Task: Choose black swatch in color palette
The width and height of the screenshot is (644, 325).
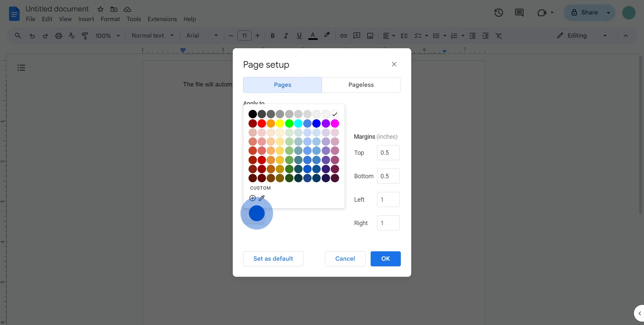Action: (253, 114)
